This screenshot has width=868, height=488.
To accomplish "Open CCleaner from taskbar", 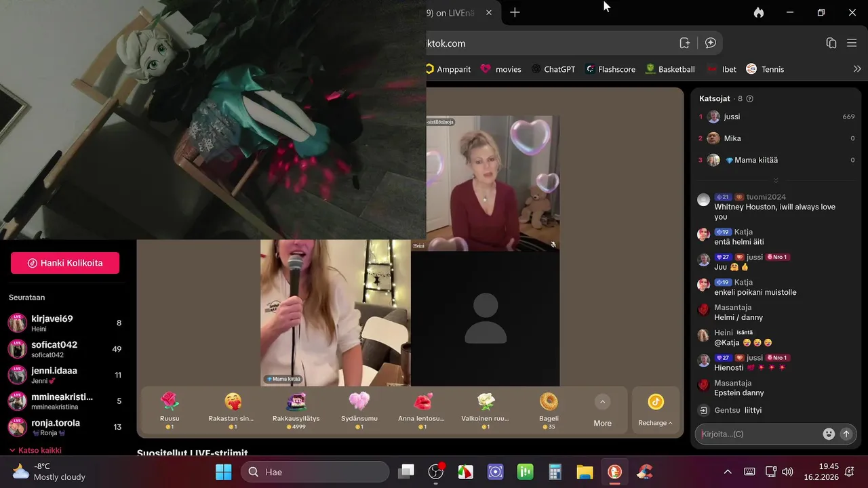I will [645, 472].
